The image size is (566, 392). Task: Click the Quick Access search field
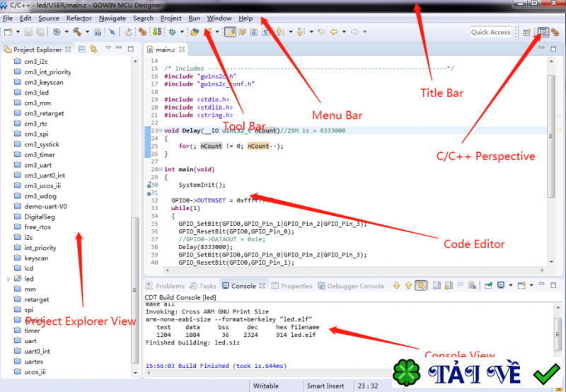[x=490, y=32]
